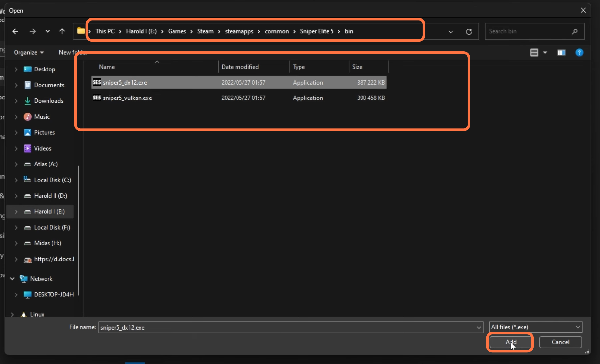
Task: Select This PC in breadcrumb
Action: click(105, 31)
